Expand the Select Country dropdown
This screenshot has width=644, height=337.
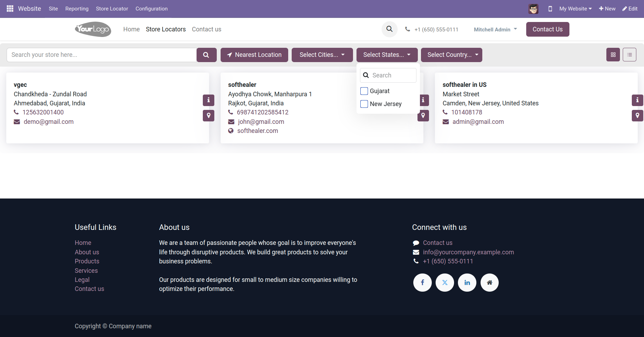coord(452,55)
